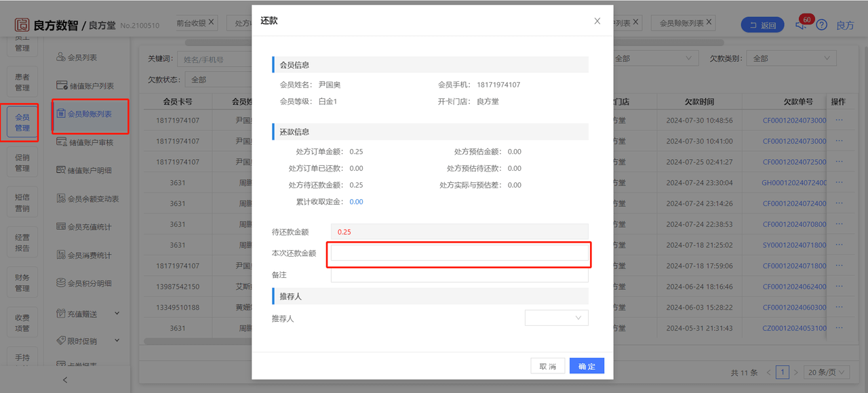Close the 会员赊账列表 tab
The image size is (868, 393).
click(709, 22)
